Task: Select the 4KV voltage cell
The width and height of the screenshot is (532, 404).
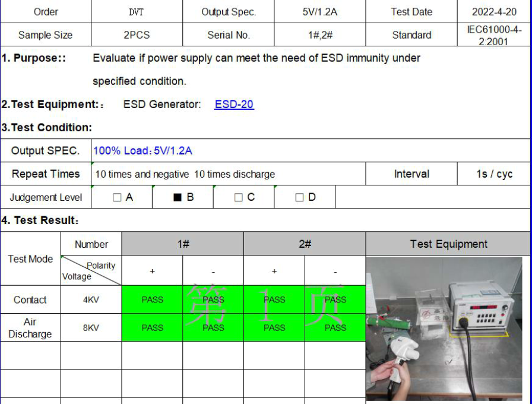Action: (91, 299)
